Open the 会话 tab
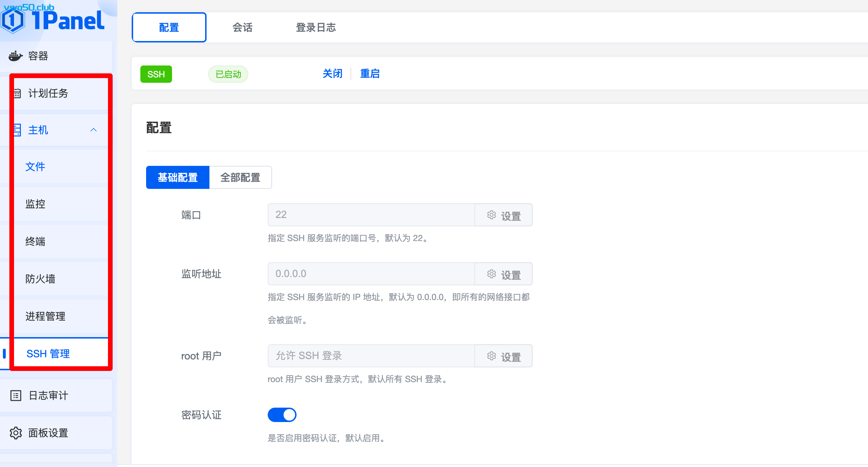 pos(242,27)
